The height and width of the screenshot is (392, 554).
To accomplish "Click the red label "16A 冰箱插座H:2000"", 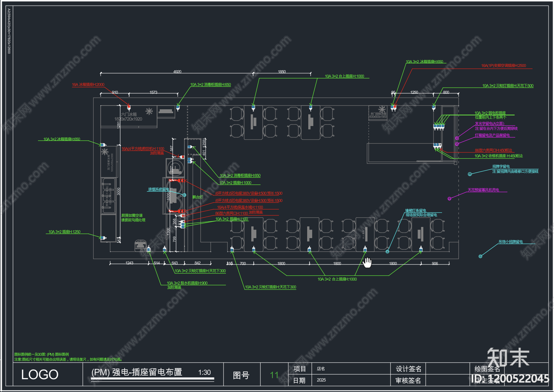I will (88, 84).
